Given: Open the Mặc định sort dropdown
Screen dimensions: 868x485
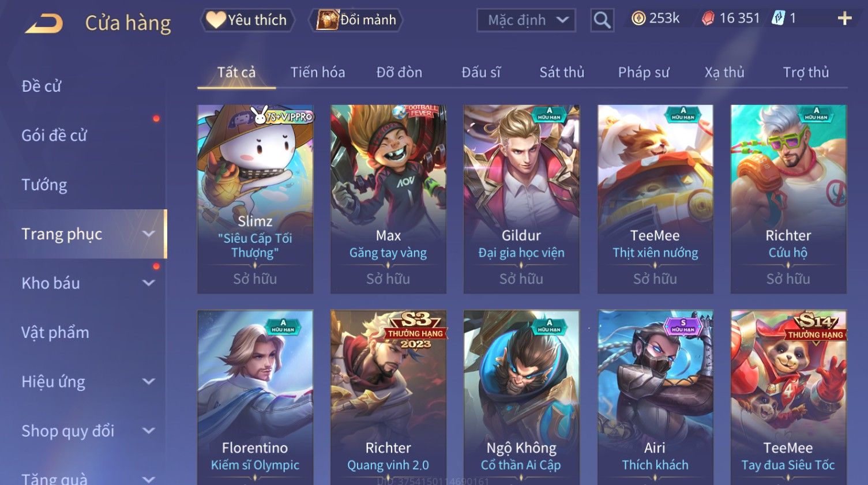Looking at the screenshot, I should tap(526, 20).
